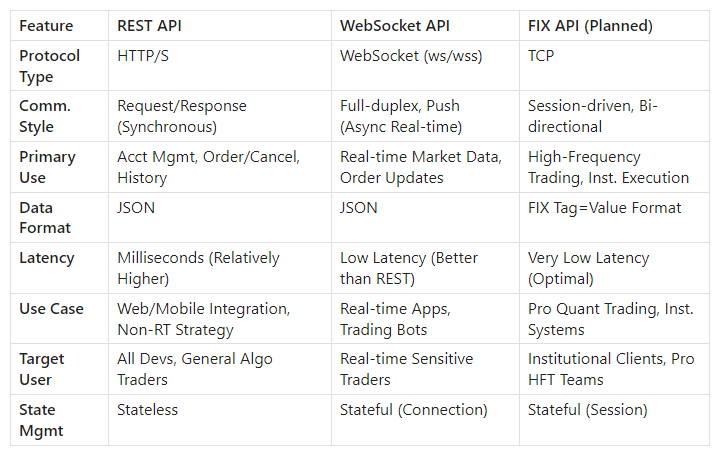Click the Web/Mobile Integration cell
Image resolution: width=720 pixels, height=453 pixels.
tap(220, 319)
